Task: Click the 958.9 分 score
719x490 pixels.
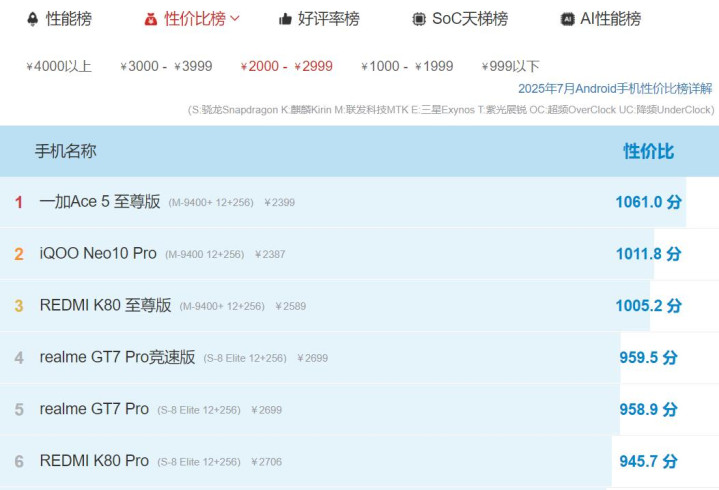Action: [648, 409]
